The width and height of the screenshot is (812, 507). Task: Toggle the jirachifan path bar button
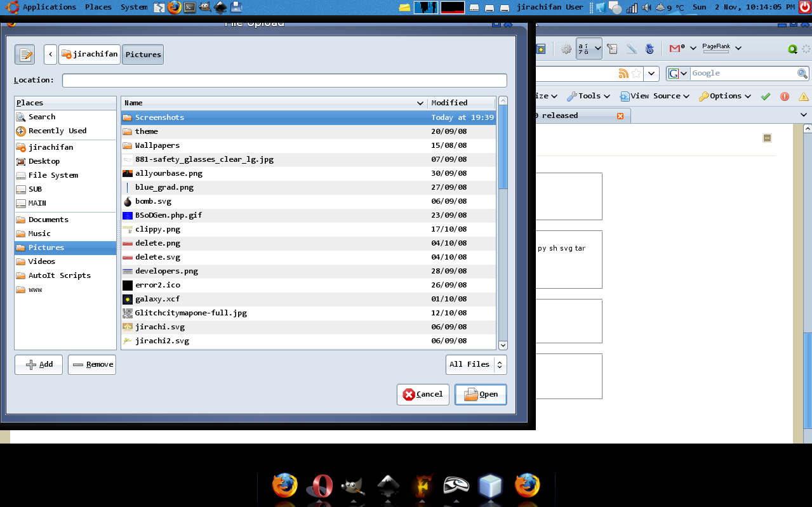(90, 55)
